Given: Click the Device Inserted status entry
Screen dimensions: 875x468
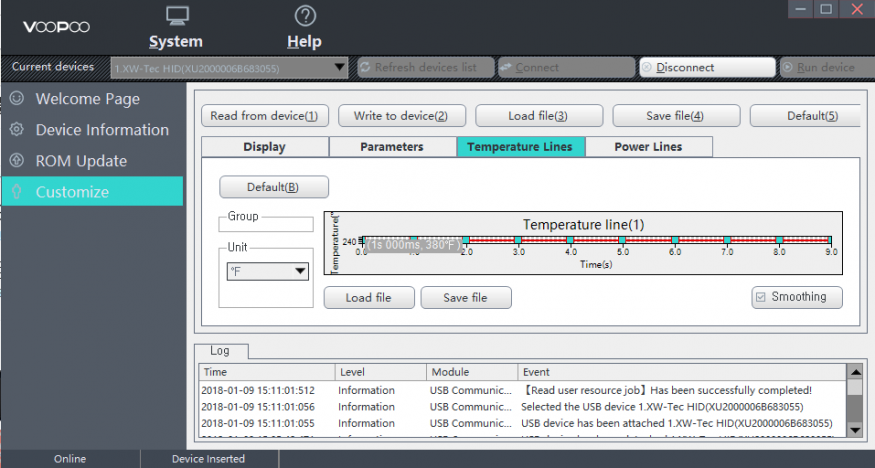Looking at the screenshot, I should pyautogui.click(x=209, y=459).
